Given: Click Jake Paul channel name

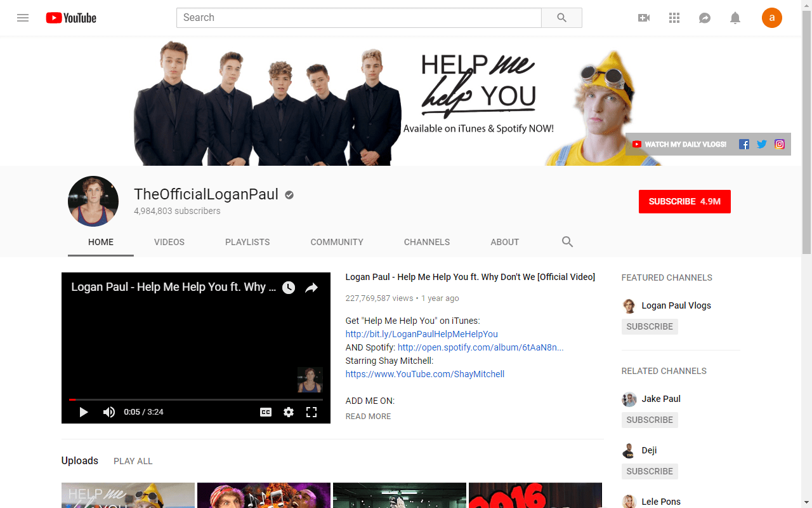Looking at the screenshot, I should 661,399.
